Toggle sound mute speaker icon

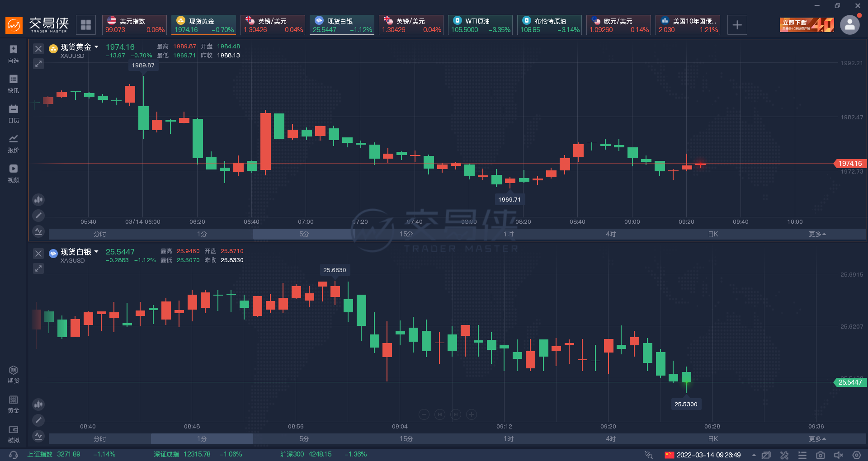839,455
